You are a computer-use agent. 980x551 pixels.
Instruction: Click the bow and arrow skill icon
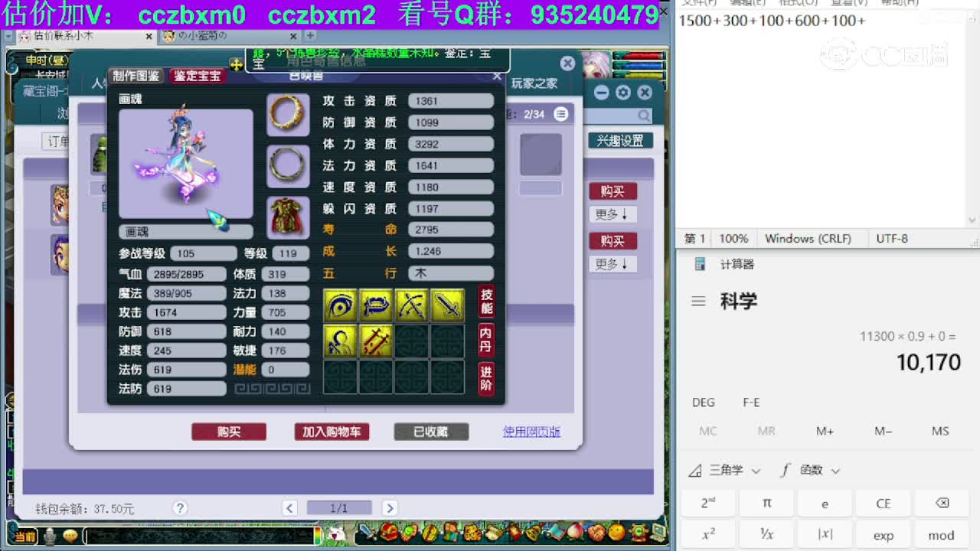coord(412,305)
